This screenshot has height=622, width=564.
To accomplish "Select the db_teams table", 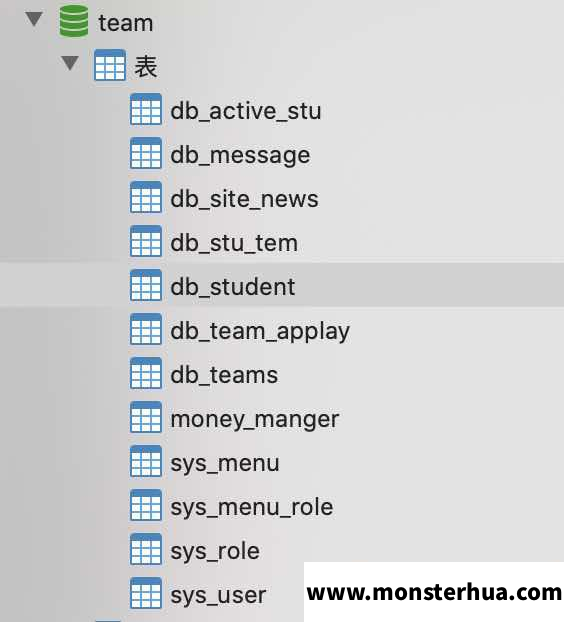I will pos(224,375).
